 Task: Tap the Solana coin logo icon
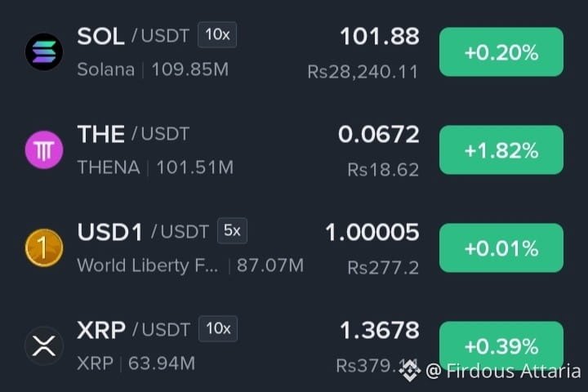coord(44,51)
